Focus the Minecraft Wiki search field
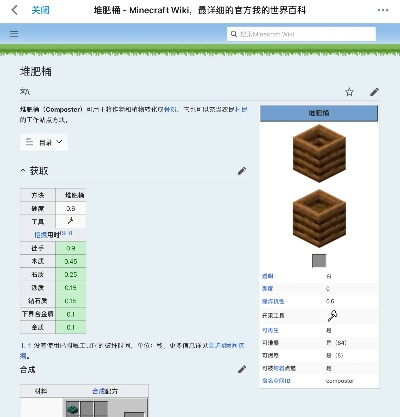The width and height of the screenshot is (400, 417). [x=301, y=34]
